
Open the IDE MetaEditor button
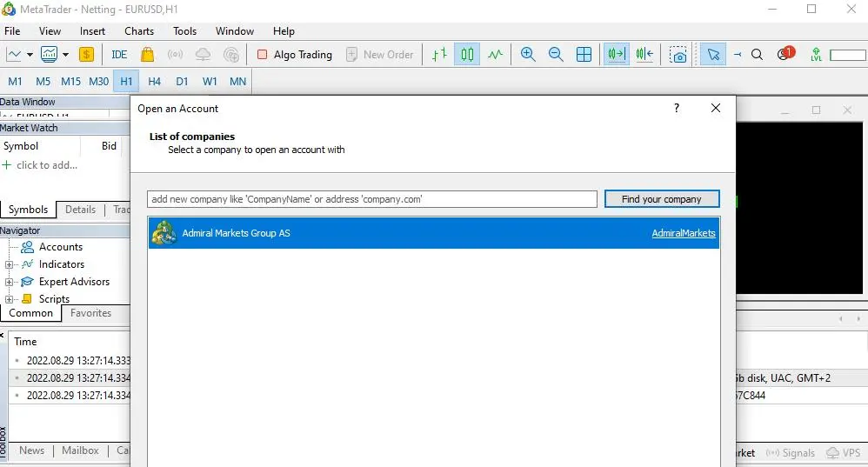coord(119,54)
